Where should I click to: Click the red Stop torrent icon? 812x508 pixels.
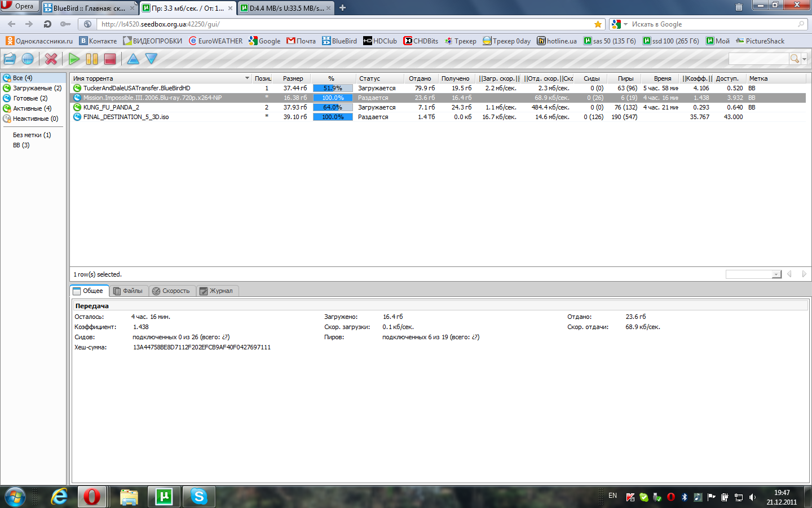pos(110,59)
